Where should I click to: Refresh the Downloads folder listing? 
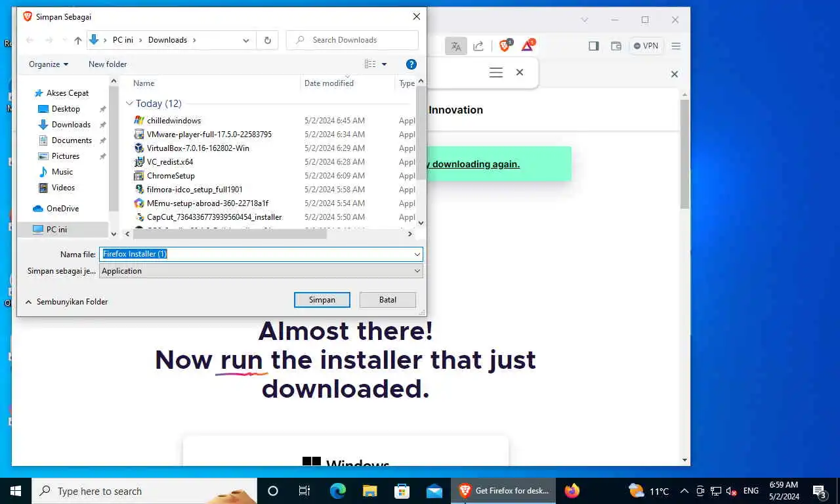pyautogui.click(x=267, y=40)
